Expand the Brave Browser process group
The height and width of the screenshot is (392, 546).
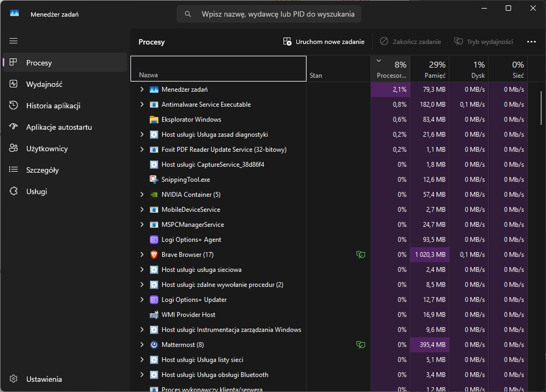[x=142, y=255]
